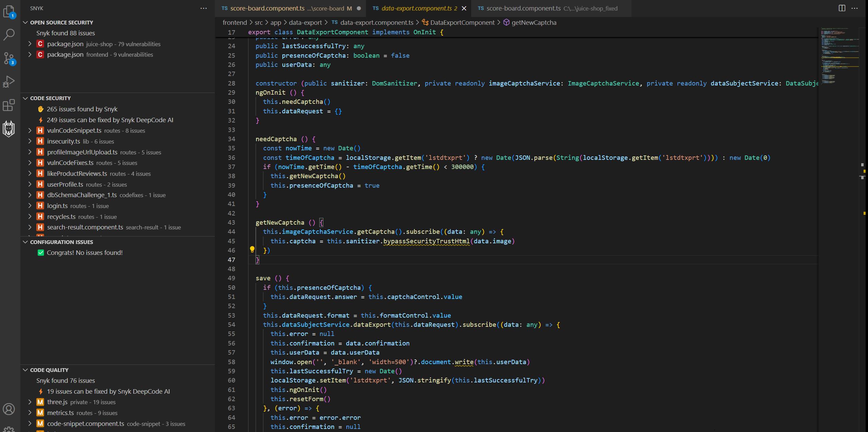Viewport: 868px width, 432px height.
Task: Click "Snyk found 76 issues" text
Action: [65, 380]
